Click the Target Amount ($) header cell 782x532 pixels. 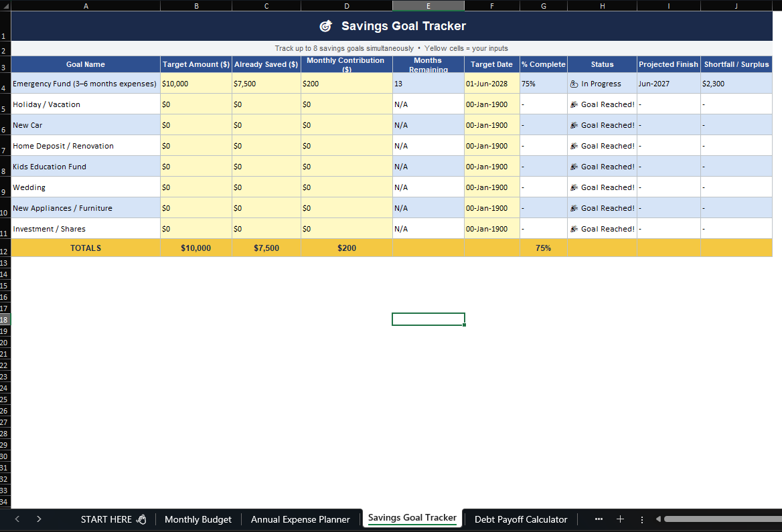pyautogui.click(x=196, y=64)
